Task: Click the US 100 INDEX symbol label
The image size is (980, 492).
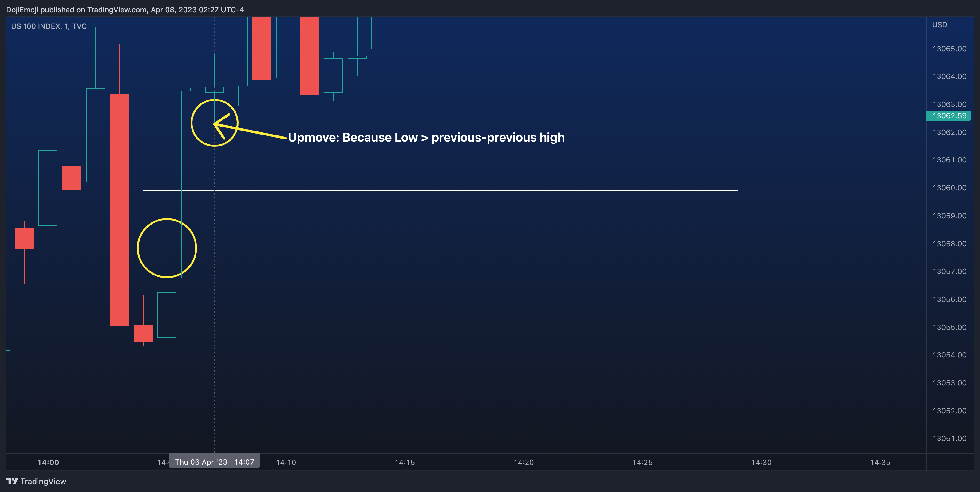Action: (49, 26)
